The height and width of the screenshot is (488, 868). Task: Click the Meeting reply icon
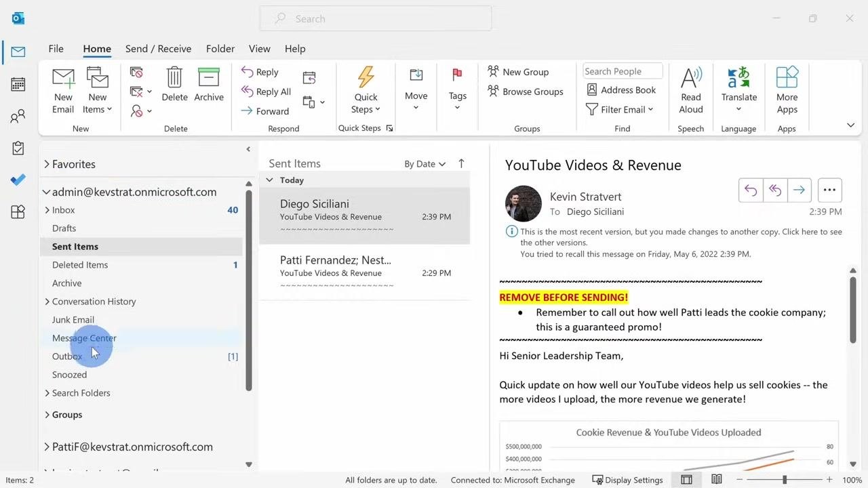(309, 77)
